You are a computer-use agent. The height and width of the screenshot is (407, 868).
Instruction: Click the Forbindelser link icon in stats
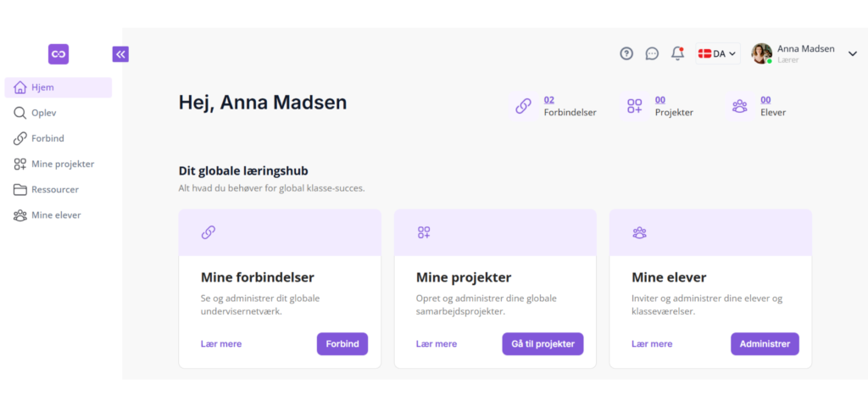click(524, 106)
